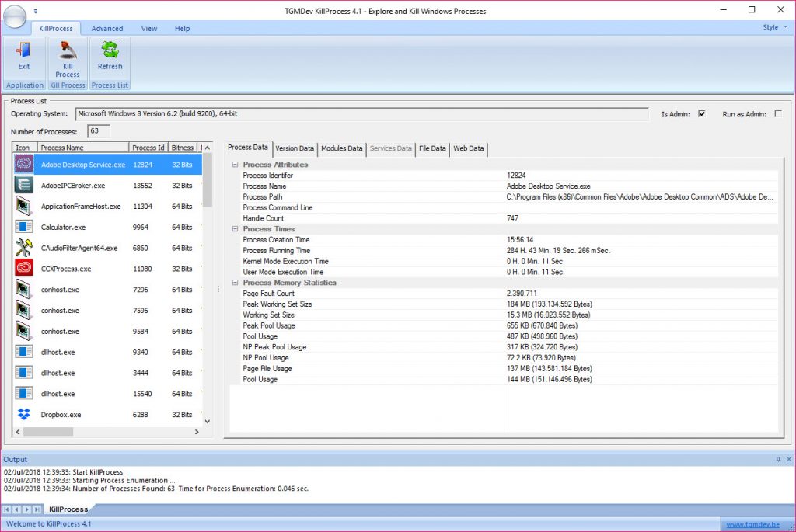Screen dimensions: 796x532
Task: Select the dllhost.exe icon for PID 3444
Action: [x=24, y=372]
